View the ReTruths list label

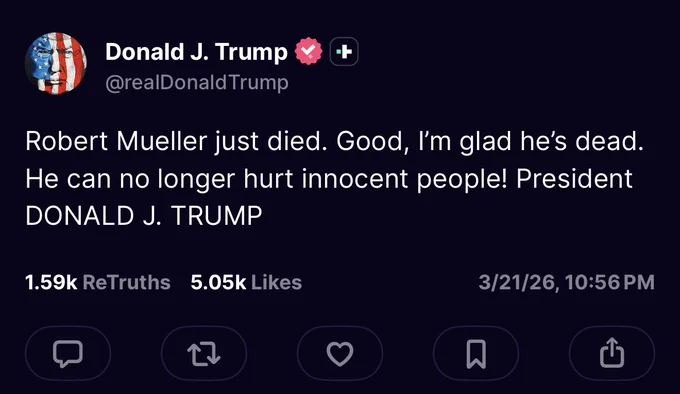coord(126,282)
